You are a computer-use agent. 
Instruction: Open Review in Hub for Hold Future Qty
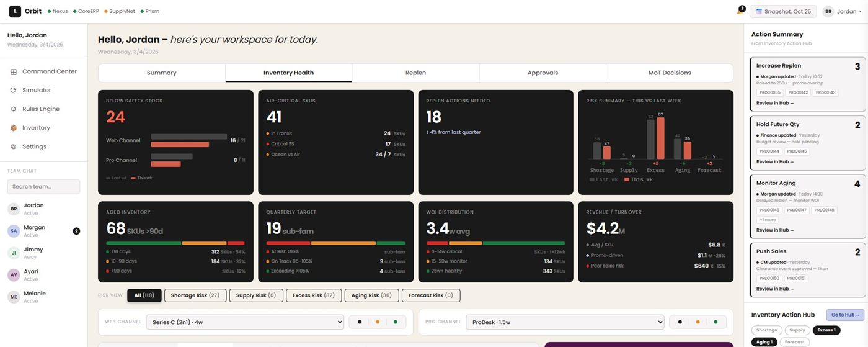[775, 161]
